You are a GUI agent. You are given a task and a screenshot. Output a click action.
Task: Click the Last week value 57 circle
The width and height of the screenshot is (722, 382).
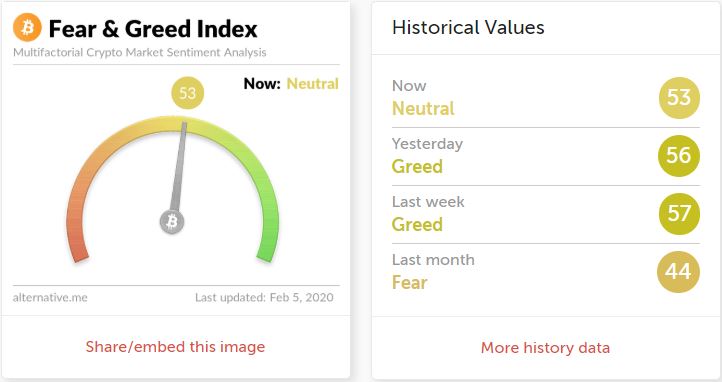click(x=679, y=214)
